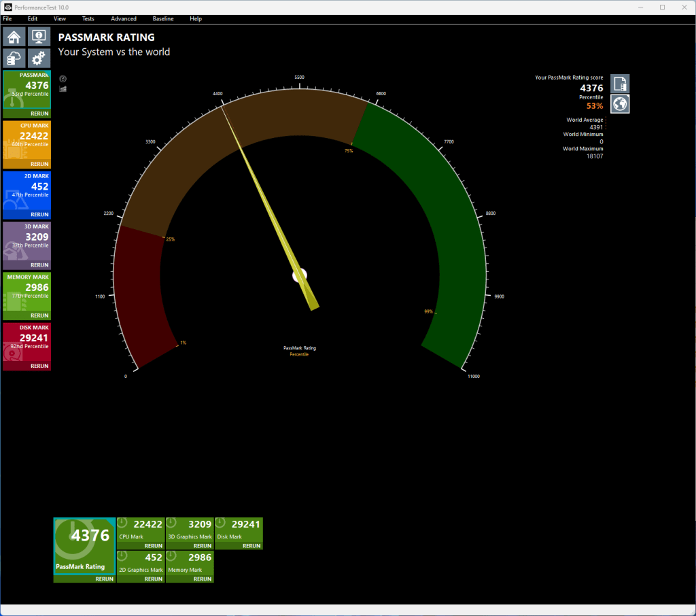Viewport: 696px width, 616px height.
Task: Select the CPU Mark 22422 sidebar tile
Action: click(x=27, y=140)
